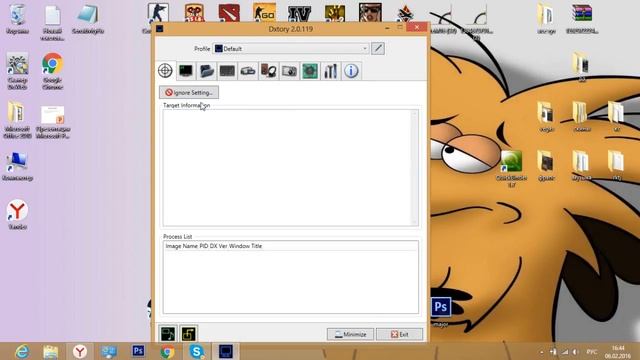Click the Minimize button at bottom of Dxtory
640x360 pixels.
pos(350,334)
